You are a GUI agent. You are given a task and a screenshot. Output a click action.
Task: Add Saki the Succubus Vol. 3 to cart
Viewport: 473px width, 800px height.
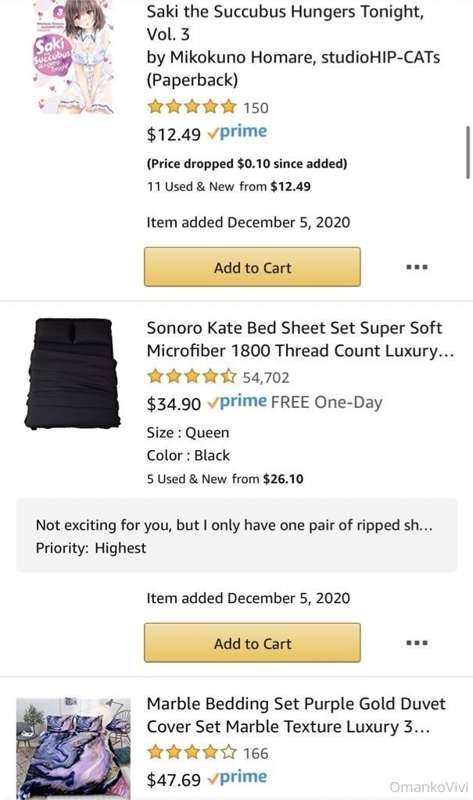click(x=252, y=267)
